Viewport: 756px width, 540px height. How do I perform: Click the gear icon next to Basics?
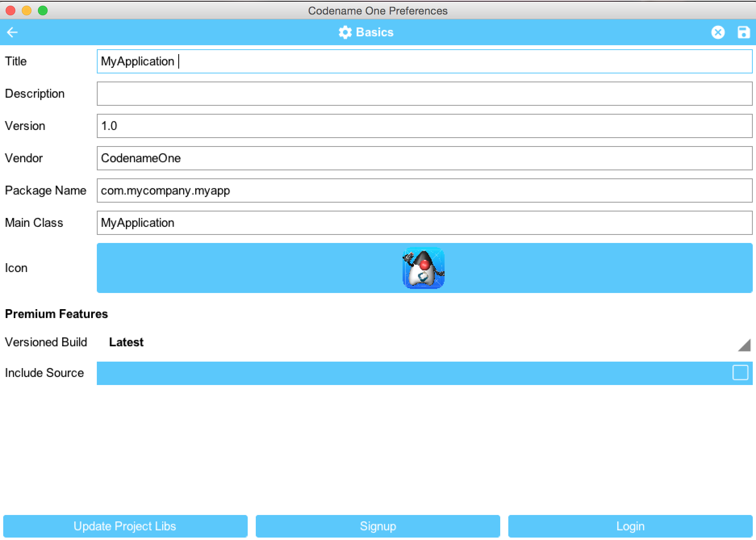[x=345, y=32]
